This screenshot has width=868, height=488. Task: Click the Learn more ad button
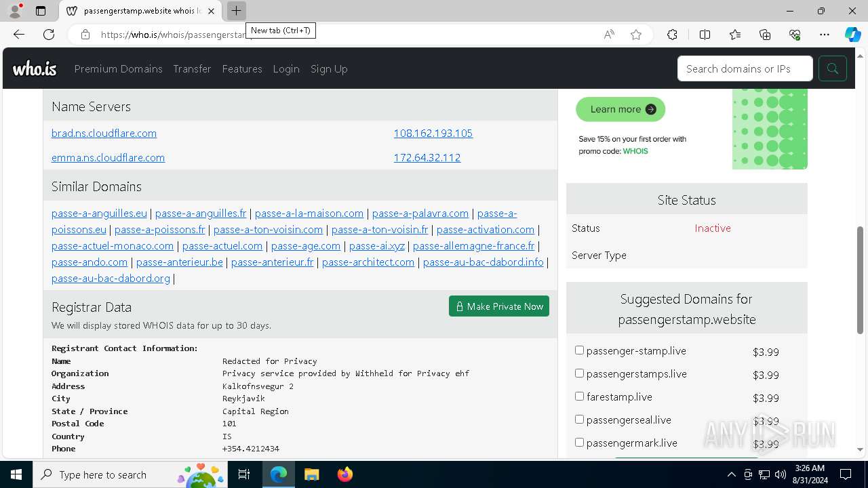620,109
